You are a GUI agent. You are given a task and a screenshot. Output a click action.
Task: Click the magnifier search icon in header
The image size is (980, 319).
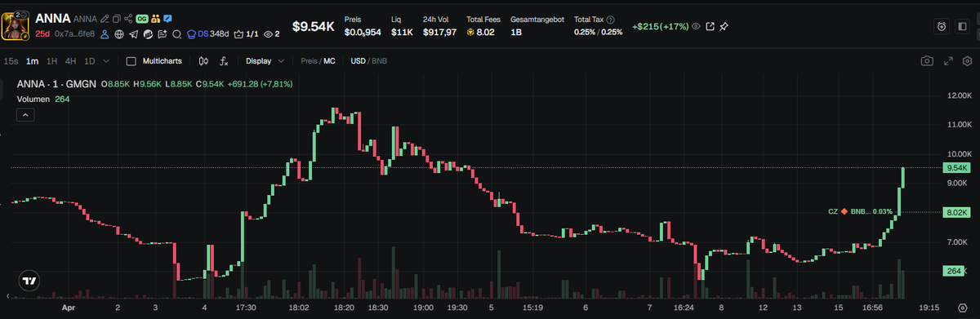[176, 34]
